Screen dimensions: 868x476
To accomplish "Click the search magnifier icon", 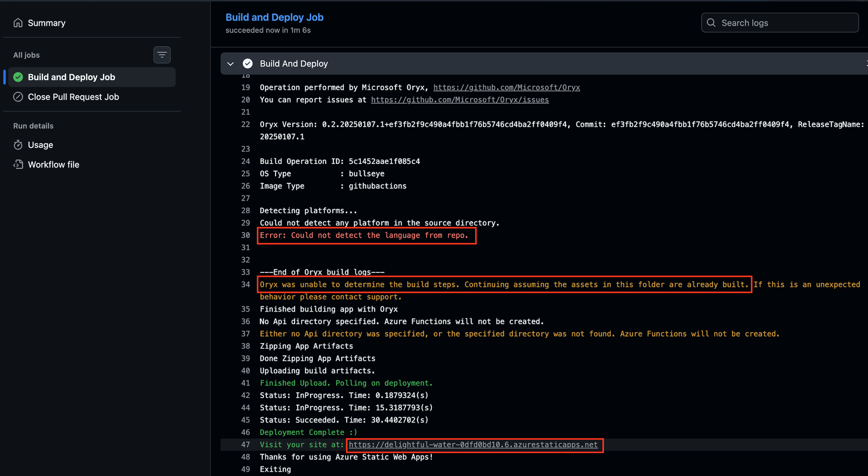I will tap(711, 23).
